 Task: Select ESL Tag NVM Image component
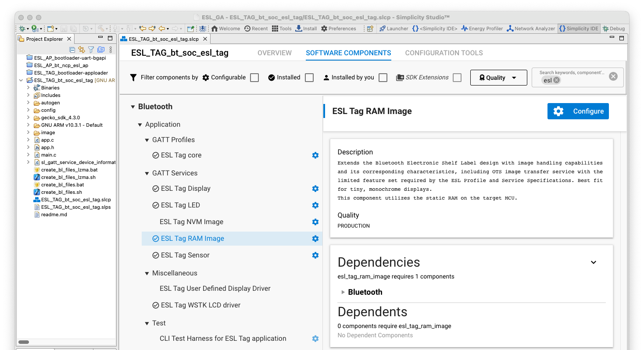coord(191,222)
